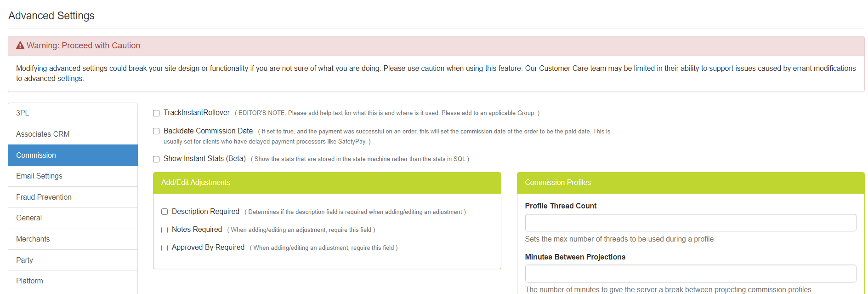Tick the Notes Required checkbox
The width and height of the screenshot is (868, 294).
point(165,230)
